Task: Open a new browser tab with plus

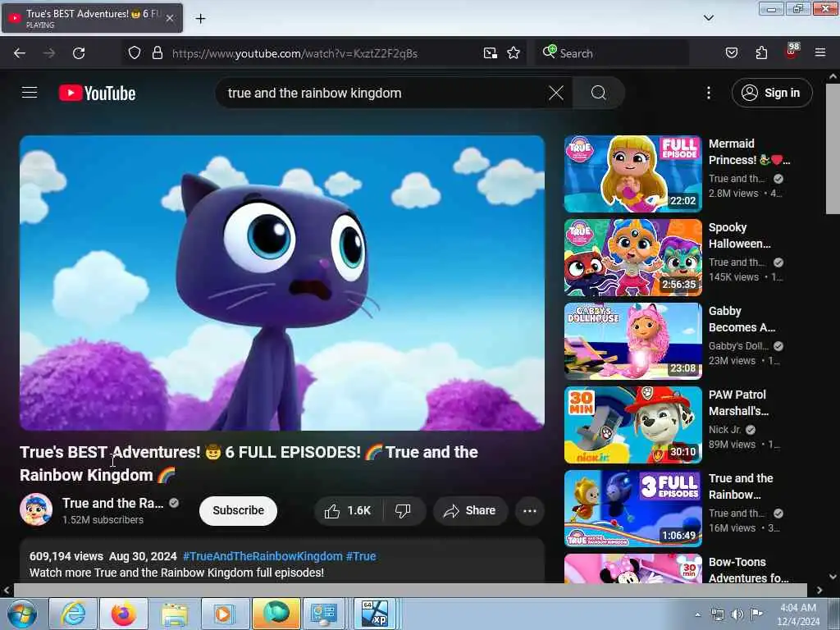Action: click(x=200, y=18)
